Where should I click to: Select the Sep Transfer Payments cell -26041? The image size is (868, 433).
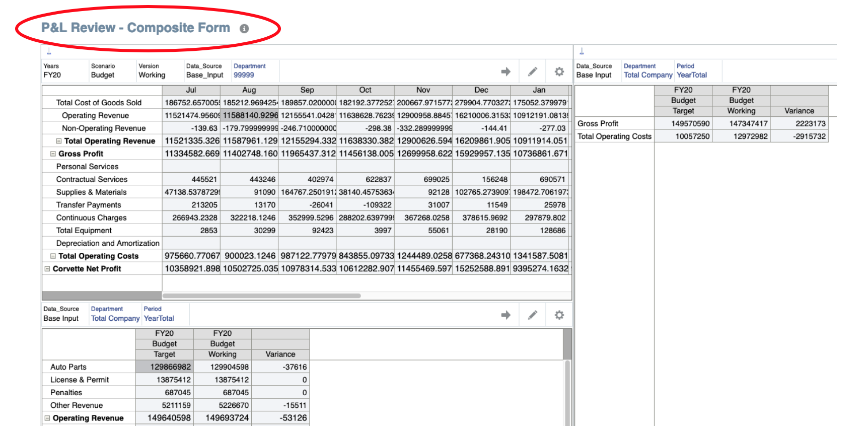307,205
